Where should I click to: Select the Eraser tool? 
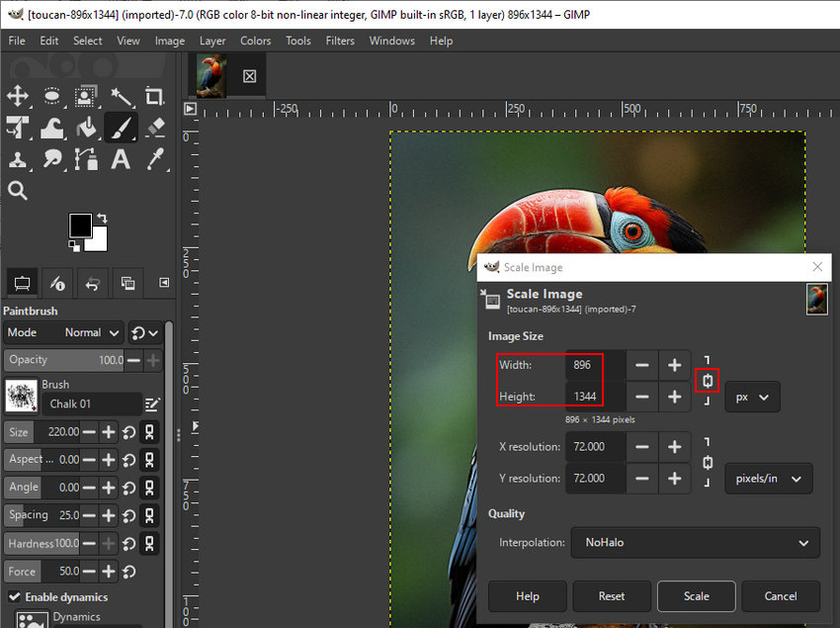154,129
